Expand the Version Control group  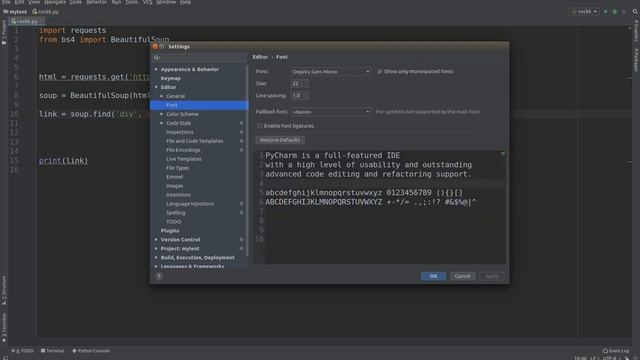point(156,240)
